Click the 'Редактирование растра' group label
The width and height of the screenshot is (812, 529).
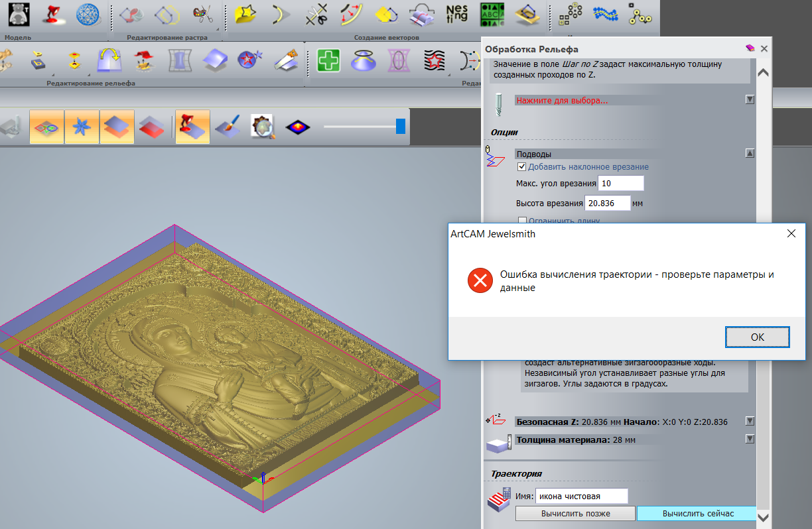tap(167, 38)
